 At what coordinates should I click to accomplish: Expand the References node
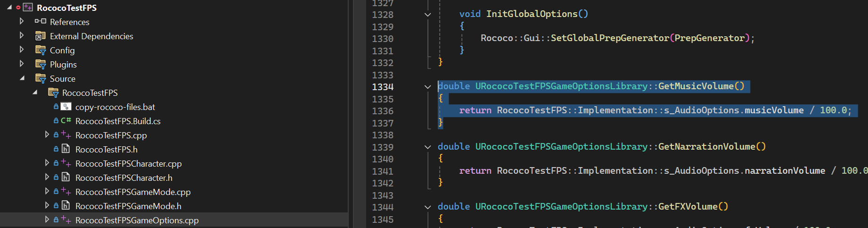pyautogui.click(x=22, y=21)
